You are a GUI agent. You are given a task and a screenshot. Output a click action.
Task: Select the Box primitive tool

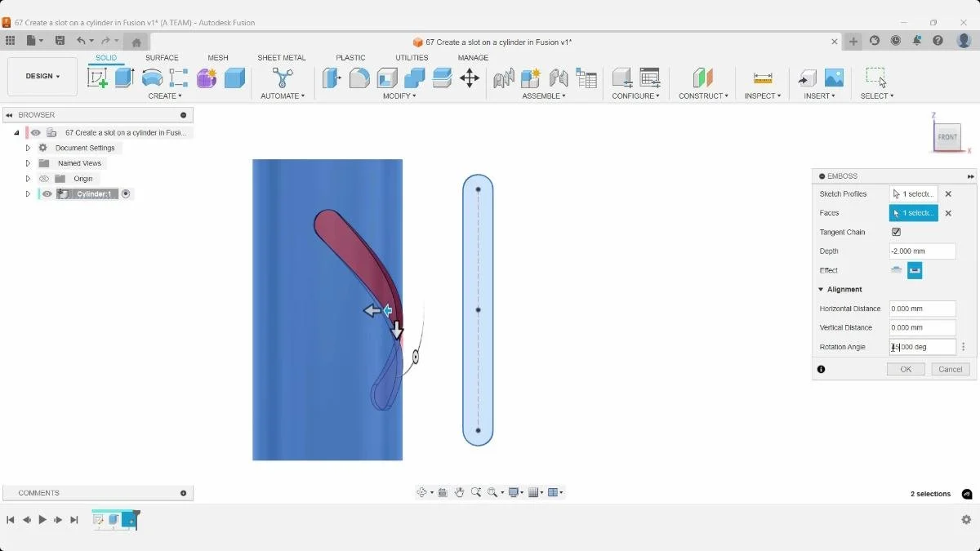point(234,78)
